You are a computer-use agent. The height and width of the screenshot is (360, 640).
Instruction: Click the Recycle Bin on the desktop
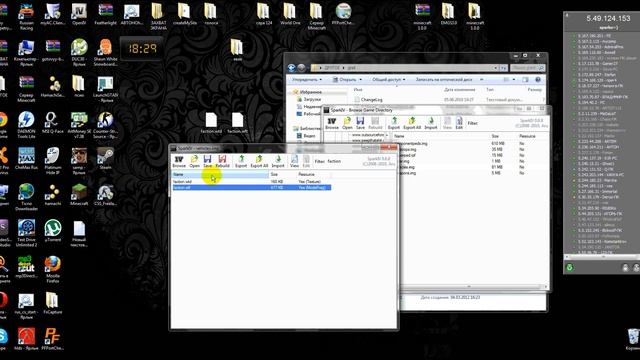(633, 340)
